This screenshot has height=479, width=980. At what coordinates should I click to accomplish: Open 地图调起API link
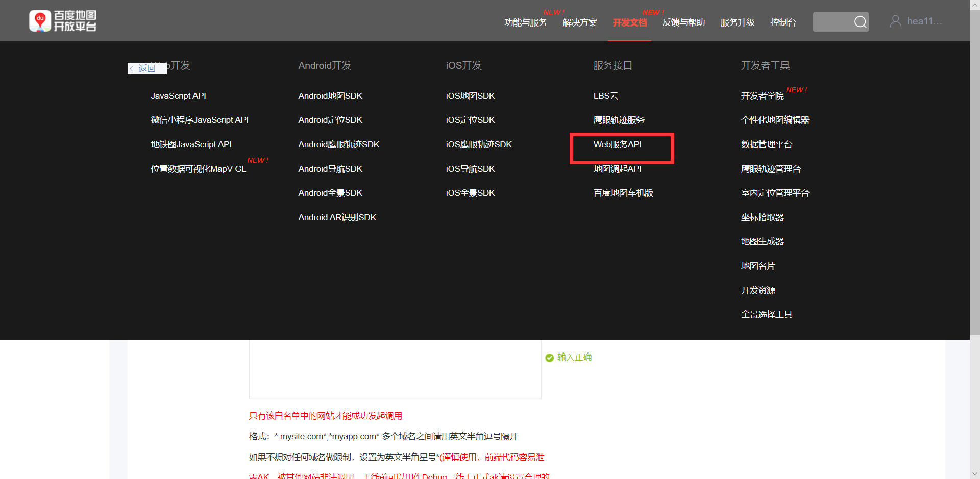pos(617,169)
